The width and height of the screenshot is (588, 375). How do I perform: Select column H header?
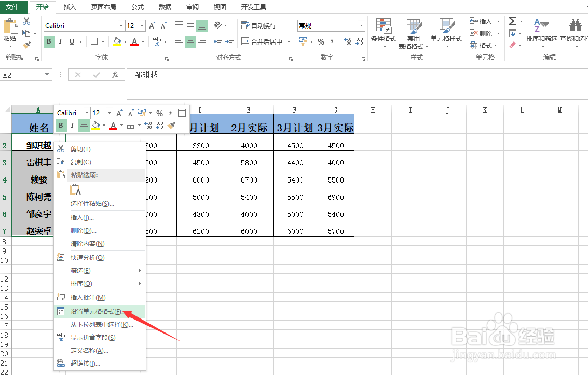click(373, 110)
